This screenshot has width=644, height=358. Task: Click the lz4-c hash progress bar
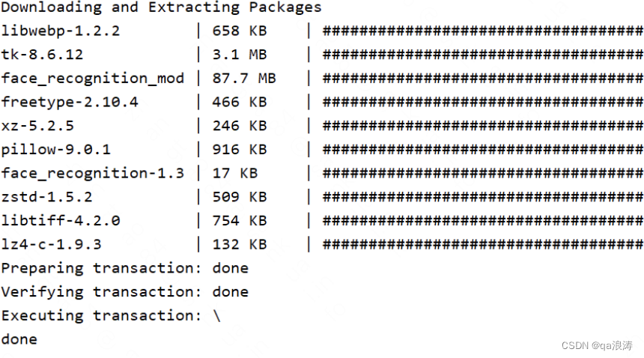click(483, 245)
